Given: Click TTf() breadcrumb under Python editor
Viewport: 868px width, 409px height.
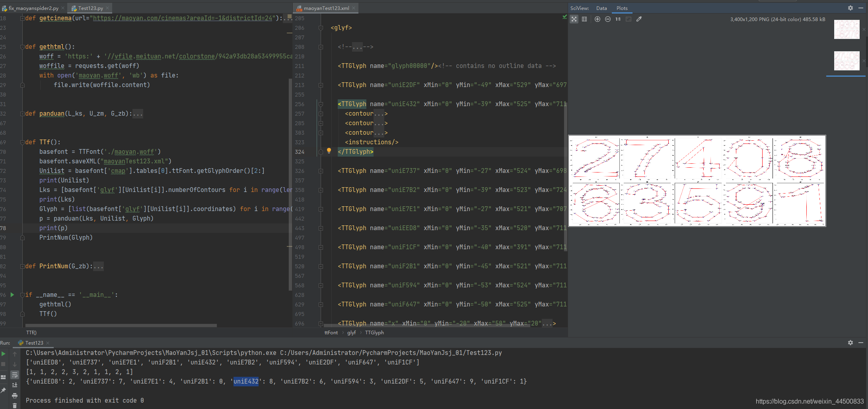Looking at the screenshot, I should coord(31,333).
